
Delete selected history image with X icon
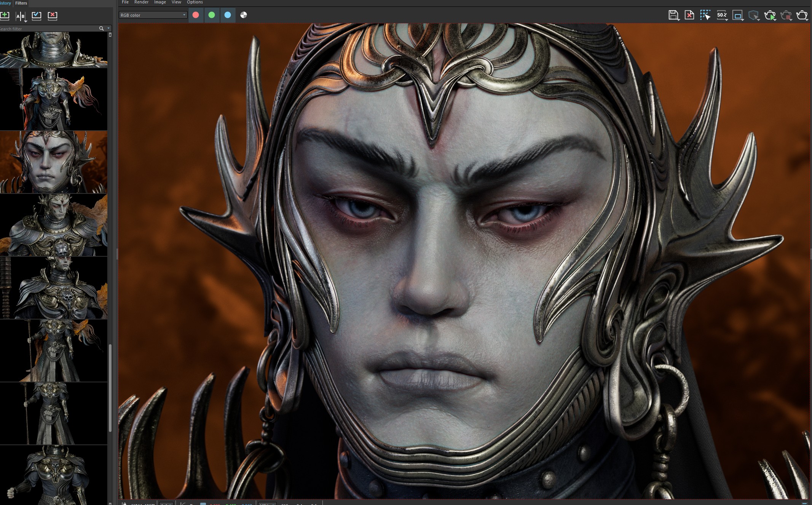53,16
